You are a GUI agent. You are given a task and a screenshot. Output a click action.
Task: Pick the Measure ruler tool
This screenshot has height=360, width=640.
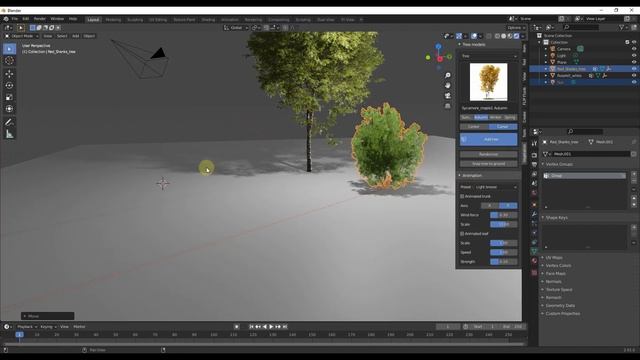coord(9,134)
